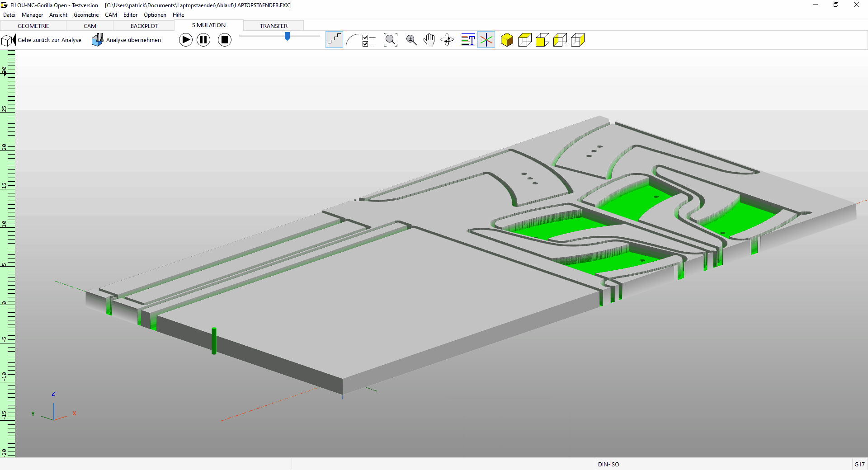Select the smooth curve display icon
The image size is (868, 470).
point(352,40)
